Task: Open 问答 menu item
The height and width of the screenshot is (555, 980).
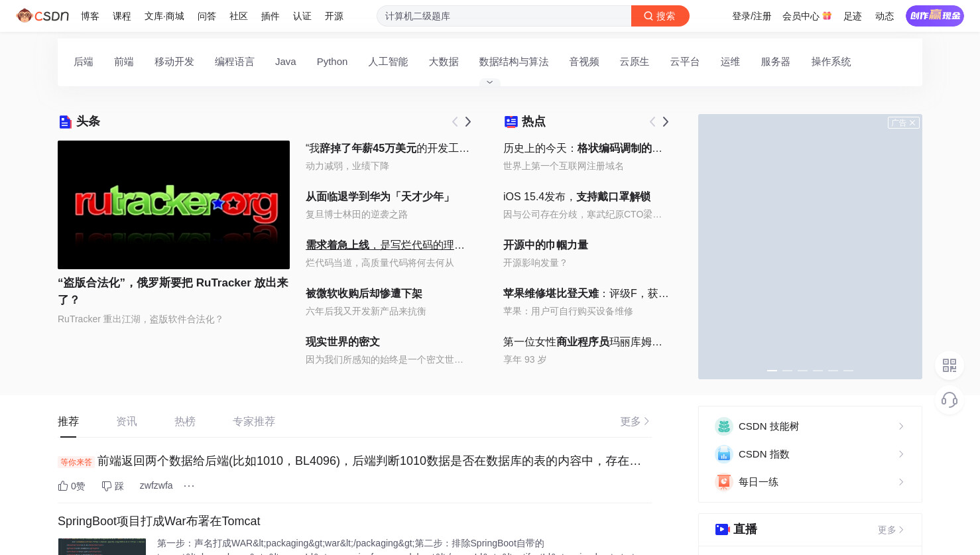Action: [x=207, y=16]
